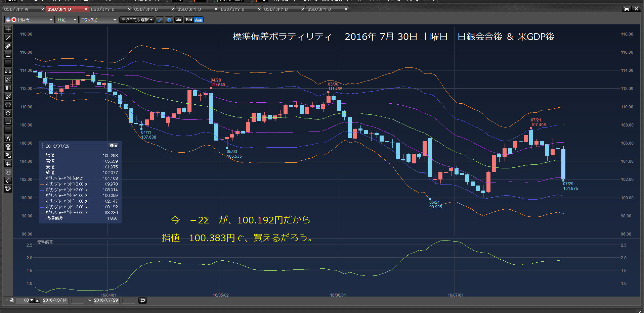The height and width of the screenshot is (313, 644).
Task: Click the 06/24 99.935 low price label
Action: pos(435,205)
